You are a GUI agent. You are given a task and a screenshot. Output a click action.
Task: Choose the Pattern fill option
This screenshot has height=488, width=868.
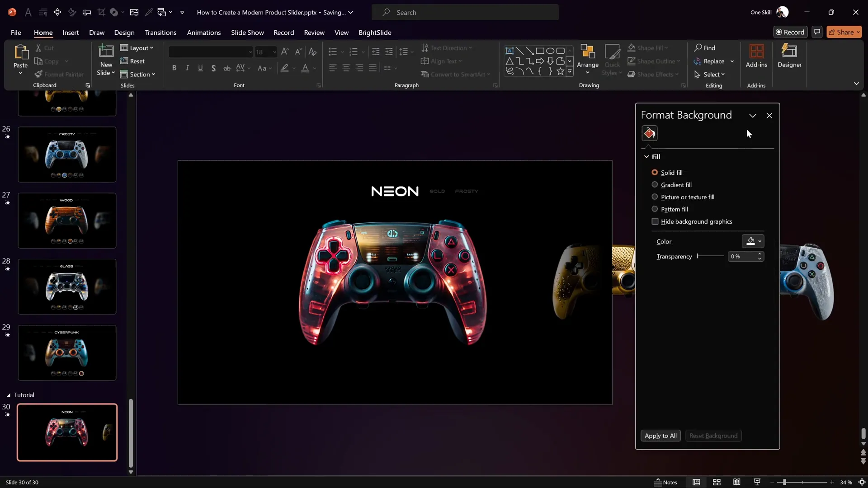click(x=655, y=209)
